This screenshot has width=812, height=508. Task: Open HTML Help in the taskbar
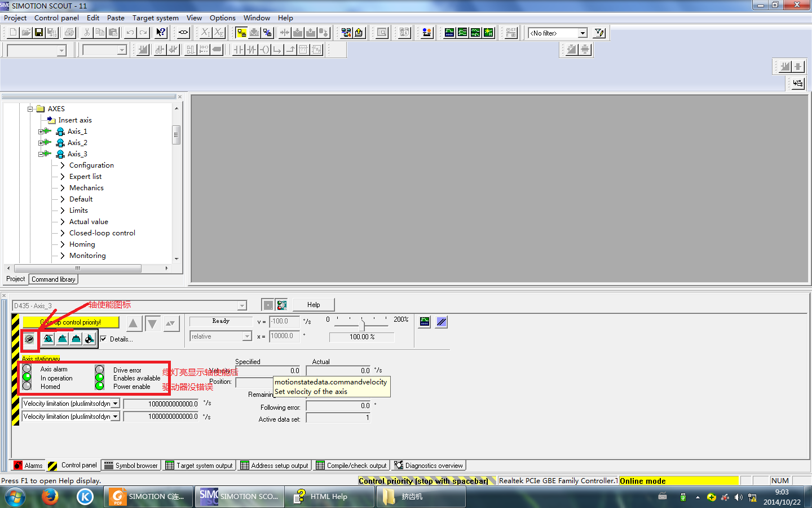pyautogui.click(x=330, y=497)
